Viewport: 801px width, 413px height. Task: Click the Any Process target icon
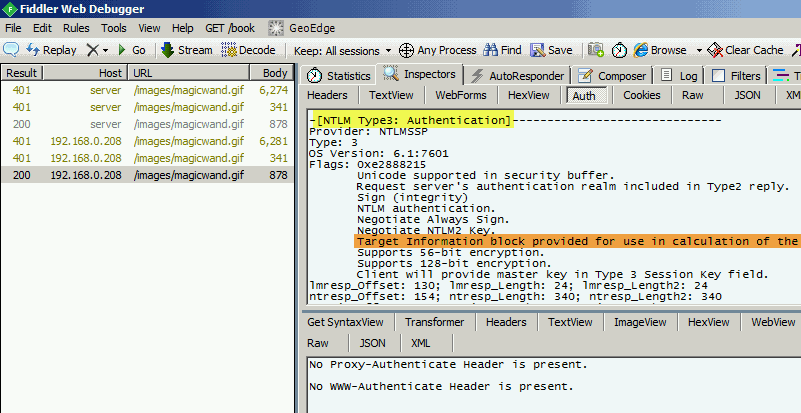coord(406,49)
